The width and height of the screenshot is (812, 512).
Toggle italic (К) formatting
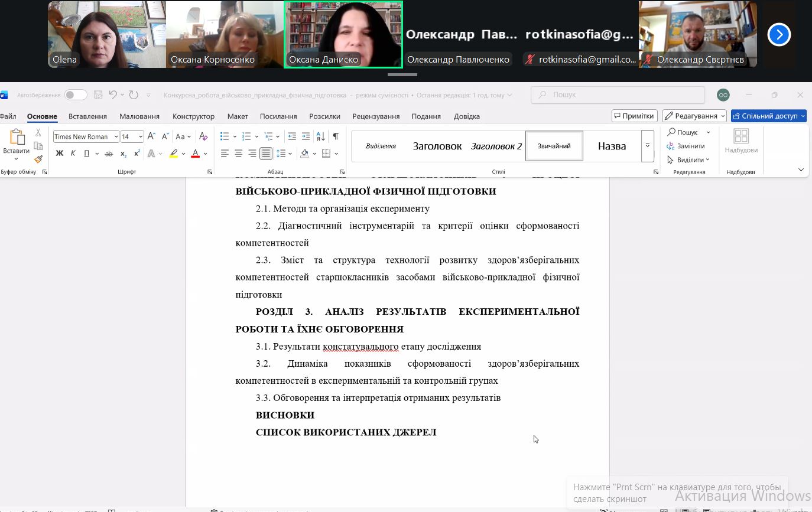pyautogui.click(x=73, y=154)
